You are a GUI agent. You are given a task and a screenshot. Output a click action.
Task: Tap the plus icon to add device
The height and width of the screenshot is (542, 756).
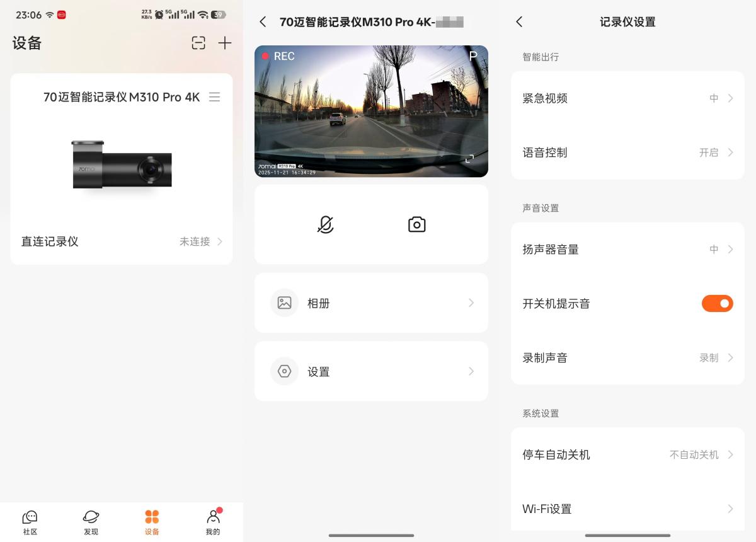click(225, 43)
